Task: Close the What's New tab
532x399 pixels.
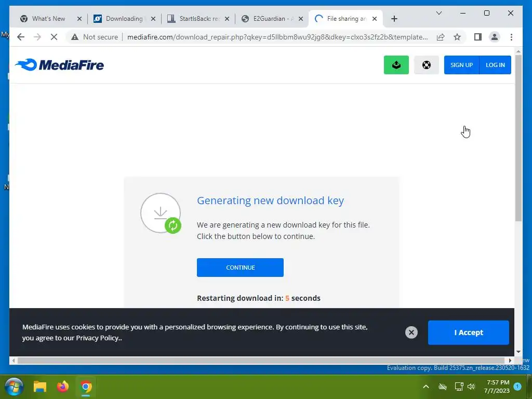Action: (79, 19)
